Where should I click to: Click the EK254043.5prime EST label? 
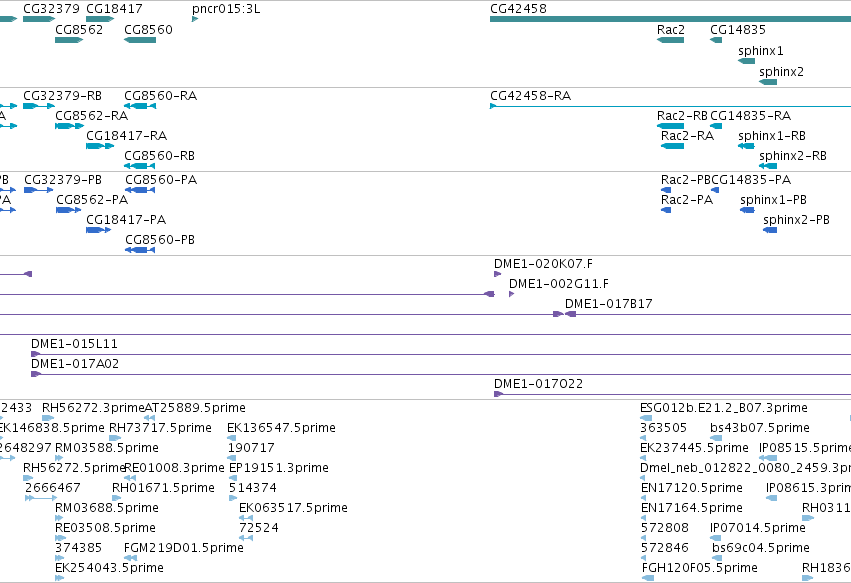pyautogui.click(x=109, y=568)
